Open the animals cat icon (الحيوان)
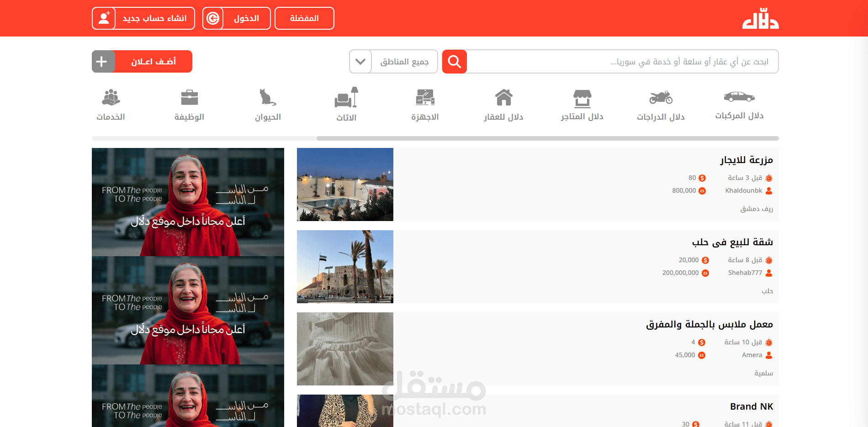Screen dimensions: 868x427 [268, 97]
